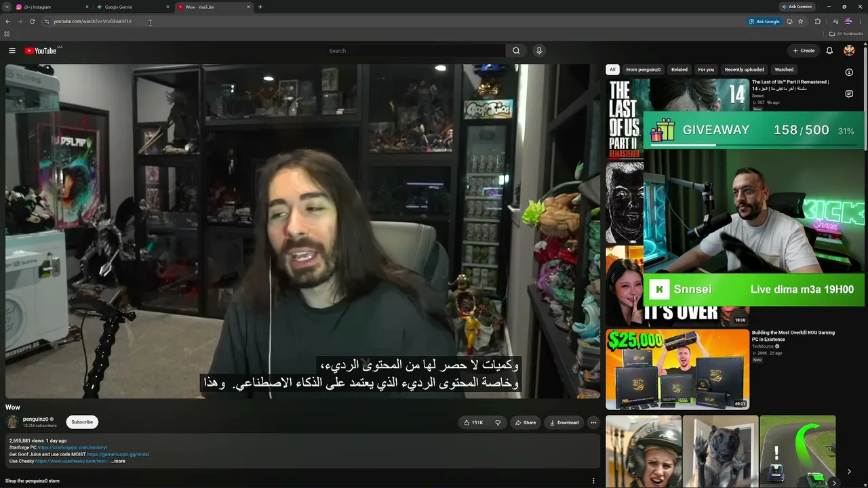Screen dimensions: 868x488
Task: Open options for the penguinz0 store shelf
Action: [x=593, y=481]
